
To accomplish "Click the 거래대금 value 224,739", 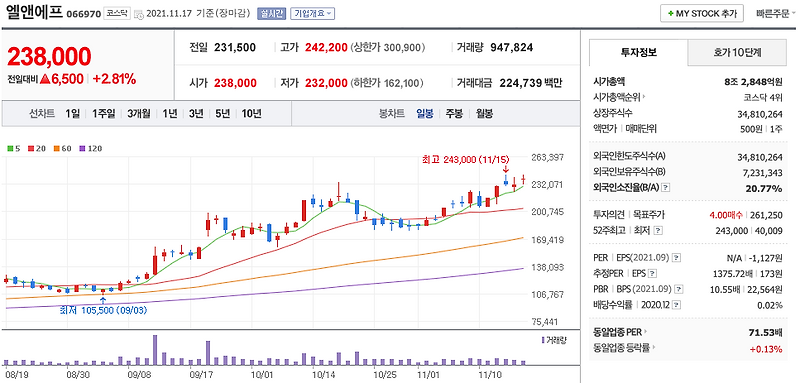I will [x=520, y=83].
